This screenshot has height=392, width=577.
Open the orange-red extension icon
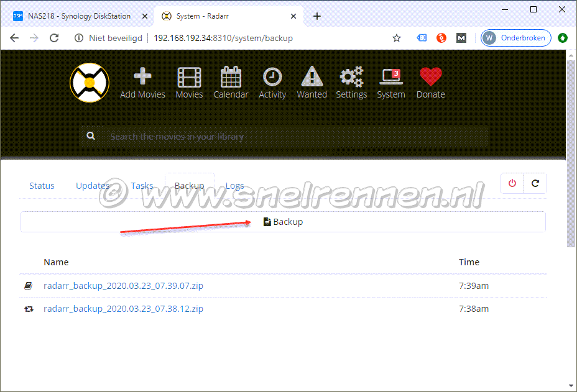pyautogui.click(x=441, y=37)
